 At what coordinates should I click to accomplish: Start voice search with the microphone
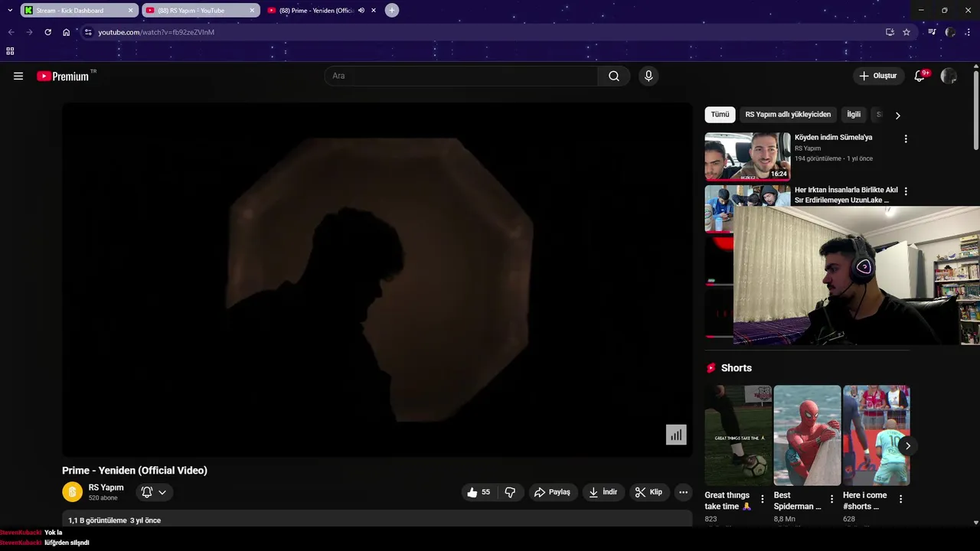pos(648,76)
